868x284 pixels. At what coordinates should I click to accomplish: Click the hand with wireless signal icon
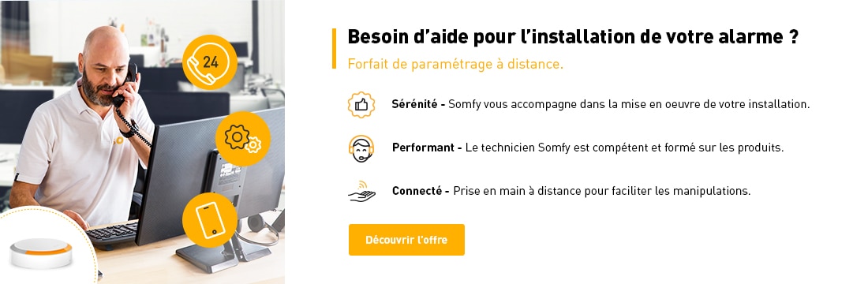pos(361,191)
